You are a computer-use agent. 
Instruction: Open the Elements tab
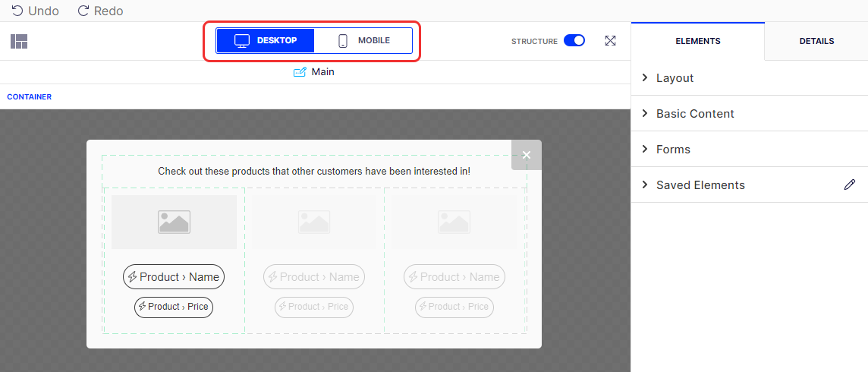coord(697,41)
